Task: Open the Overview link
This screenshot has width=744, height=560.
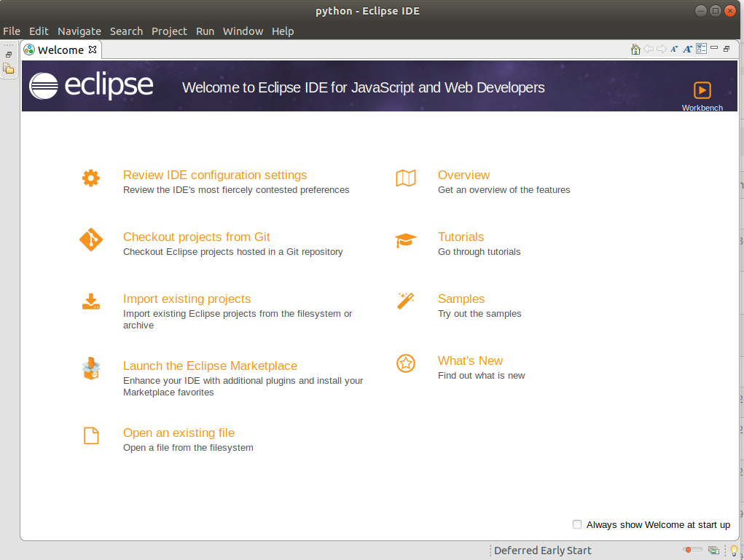Action: click(463, 175)
